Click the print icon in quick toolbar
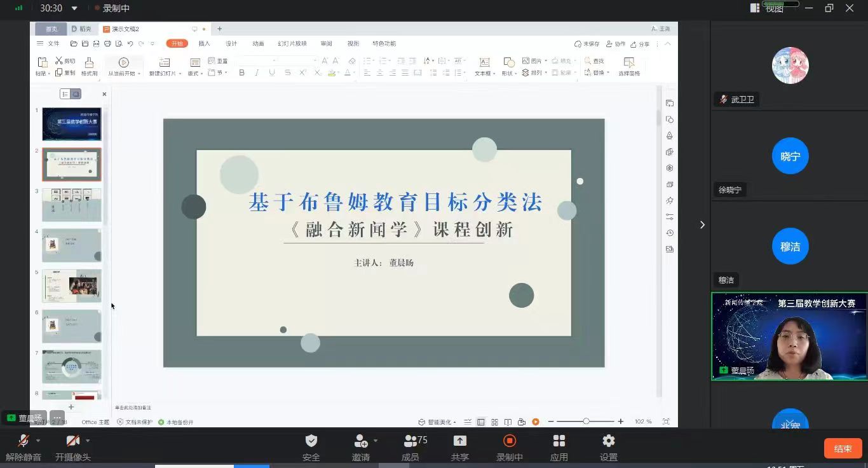This screenshot has width=868, height=468. pyautogui.click(x=107, y=44)
